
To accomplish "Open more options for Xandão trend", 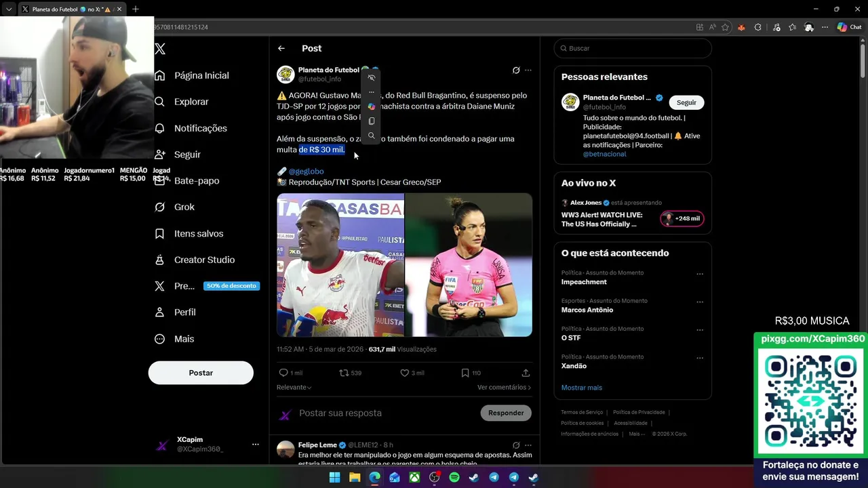I will tap(700, 358).
